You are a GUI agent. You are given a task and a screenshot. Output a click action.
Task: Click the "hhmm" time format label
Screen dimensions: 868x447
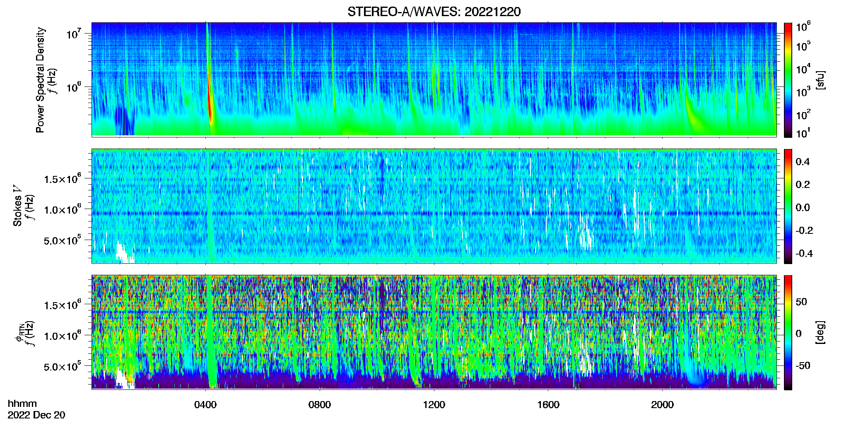[x=22, y=404]
